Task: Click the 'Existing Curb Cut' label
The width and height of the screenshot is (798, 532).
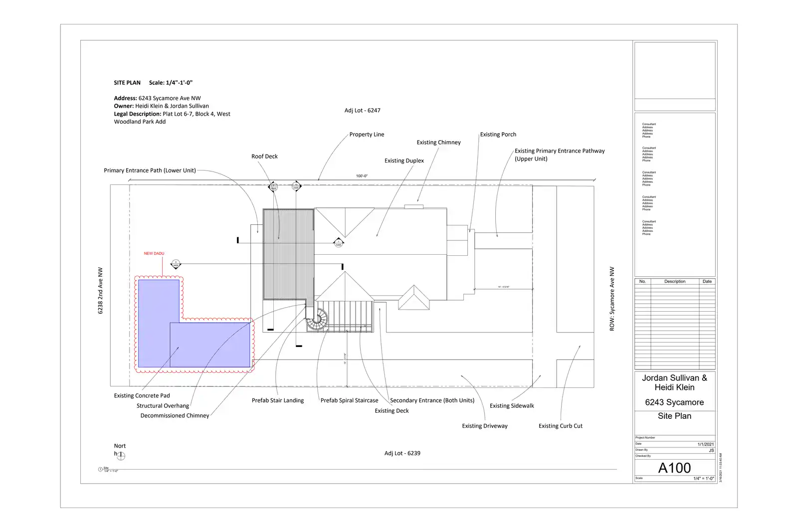Action: [x=561, y=426]
